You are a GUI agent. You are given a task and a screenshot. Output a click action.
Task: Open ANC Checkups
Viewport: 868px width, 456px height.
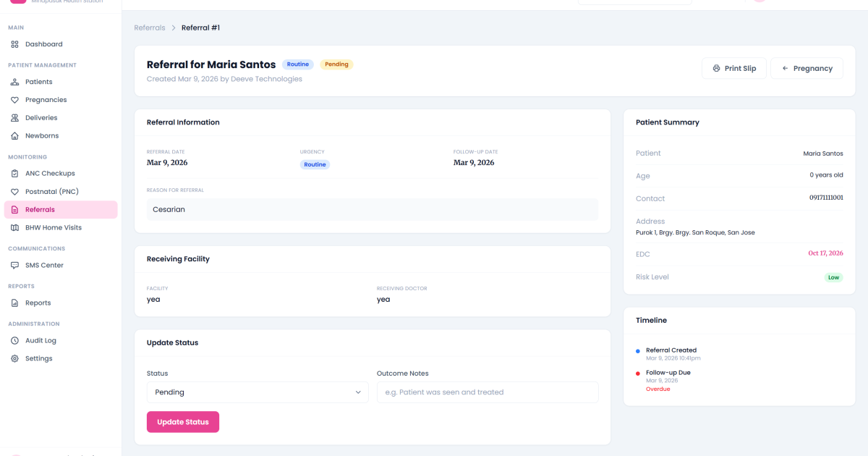61,174
